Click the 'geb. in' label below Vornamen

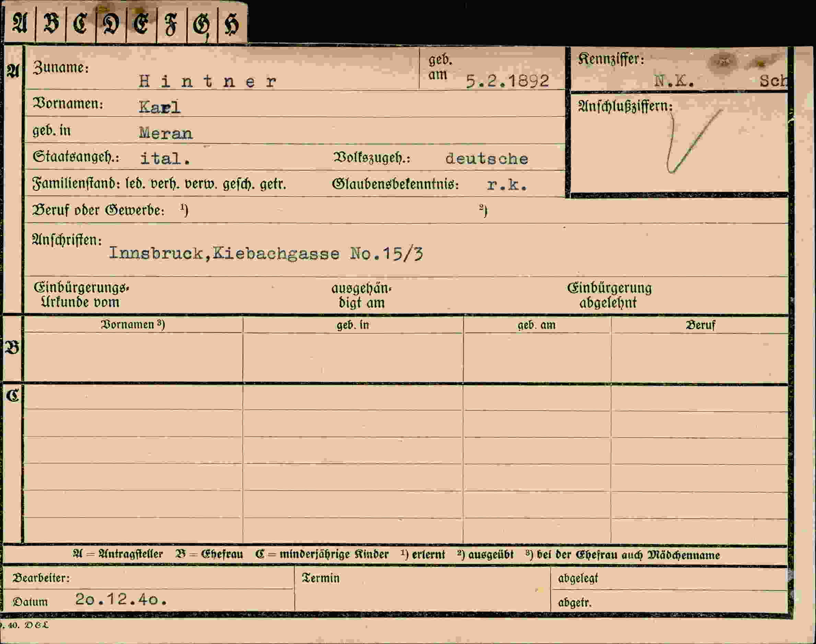coord(51,130)
